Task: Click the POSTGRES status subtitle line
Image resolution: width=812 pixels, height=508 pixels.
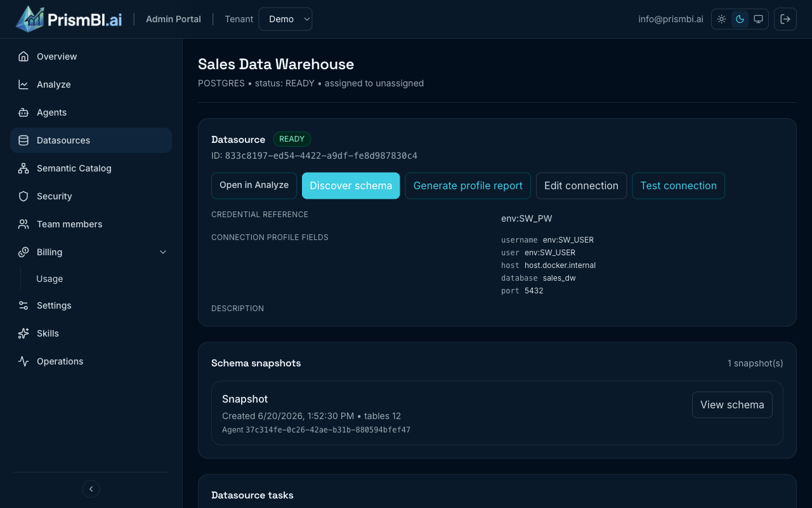Action: [311, 83]
